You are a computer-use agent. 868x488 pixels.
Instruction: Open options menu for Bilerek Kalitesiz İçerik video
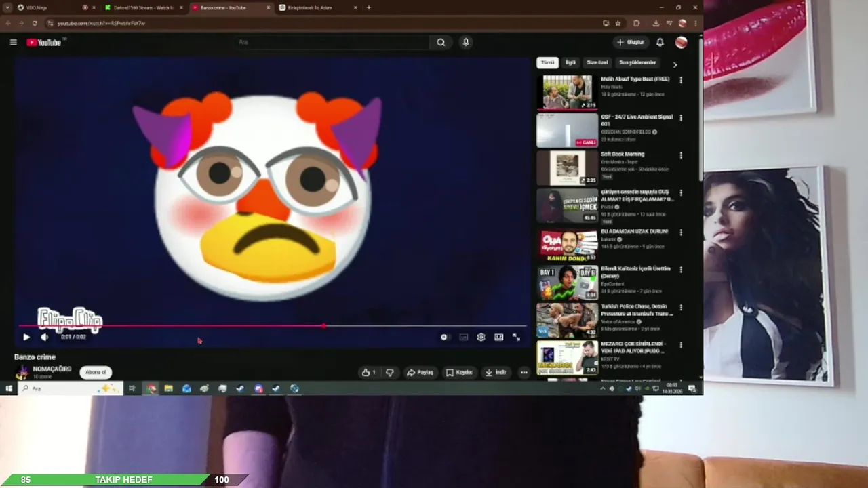click(x=681, y=270)
